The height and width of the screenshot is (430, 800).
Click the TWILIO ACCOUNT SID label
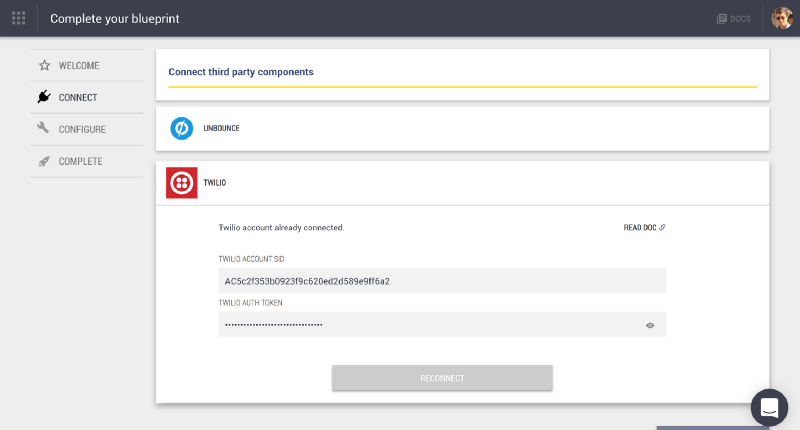coord(252,259)
